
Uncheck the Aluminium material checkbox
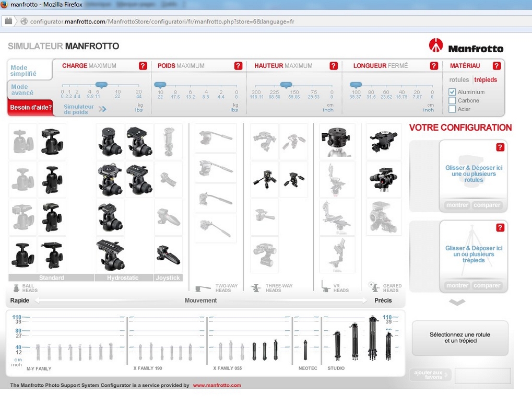click(452, 92)
